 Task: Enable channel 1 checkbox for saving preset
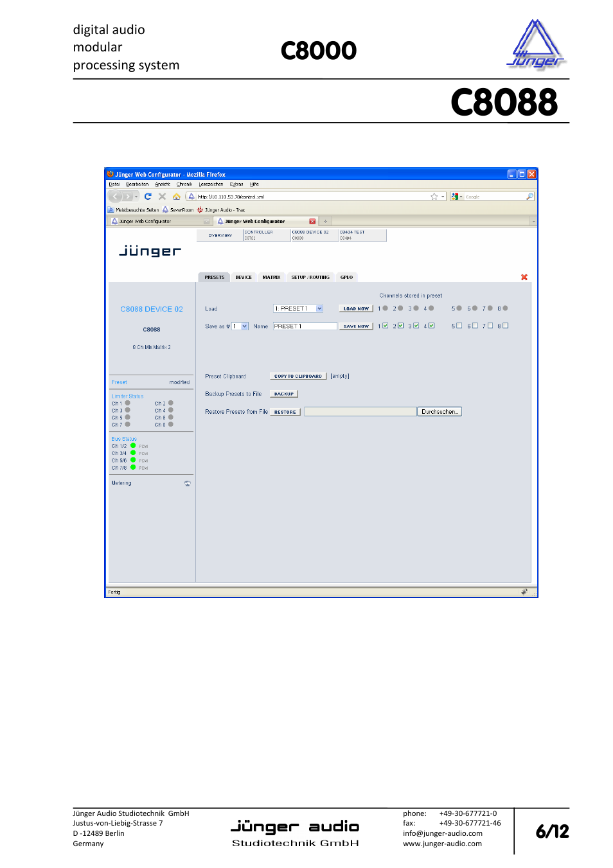(386, 326)
